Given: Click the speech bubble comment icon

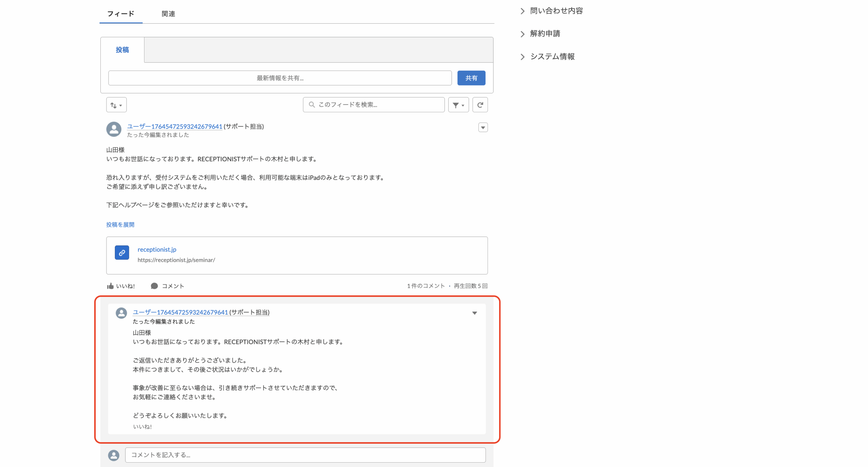Looking at the screenshot, I should 154,286.
